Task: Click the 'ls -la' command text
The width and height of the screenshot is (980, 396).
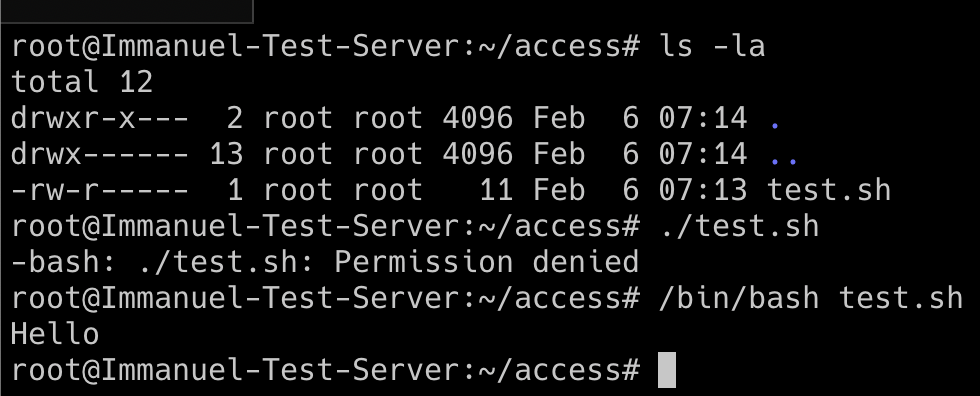Action: 712,46
